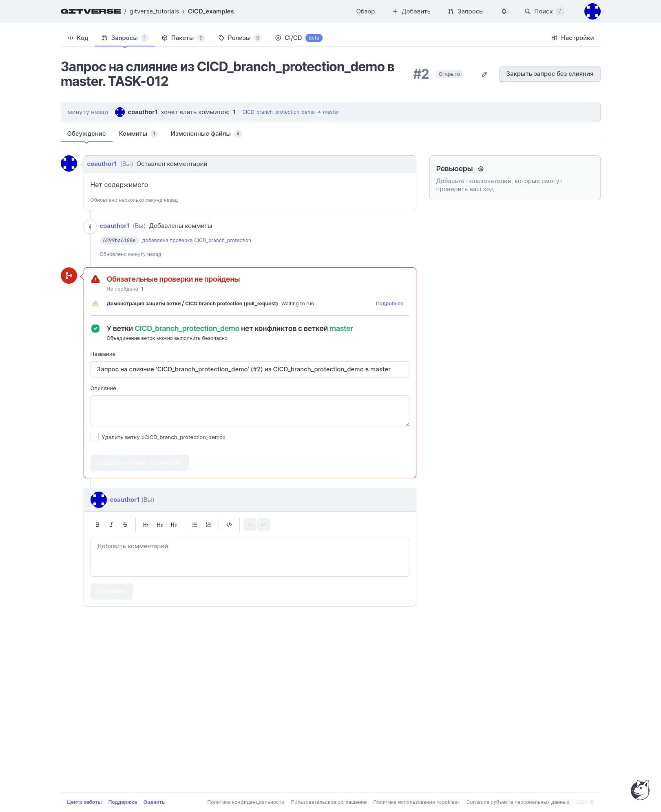Open the dog mascot chat assistant
661x812 pixels.
point(640,790)
